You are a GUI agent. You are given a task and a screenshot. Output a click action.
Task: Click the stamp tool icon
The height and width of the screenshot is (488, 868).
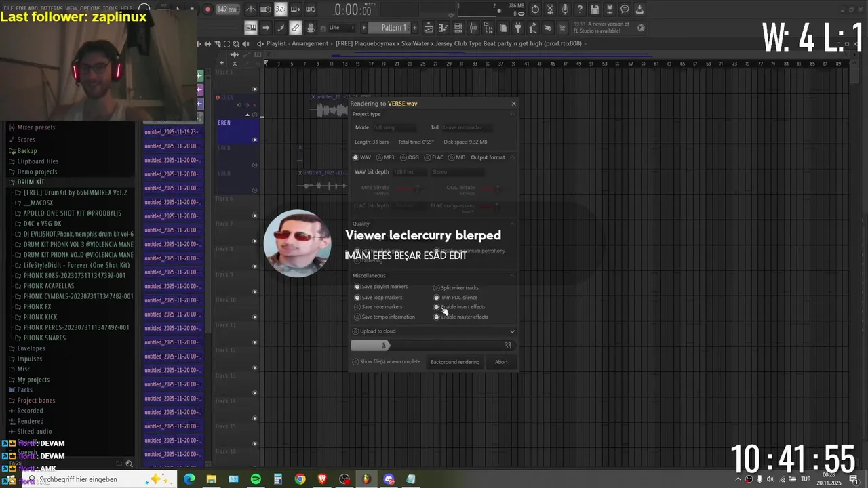(x=311, y=28)
